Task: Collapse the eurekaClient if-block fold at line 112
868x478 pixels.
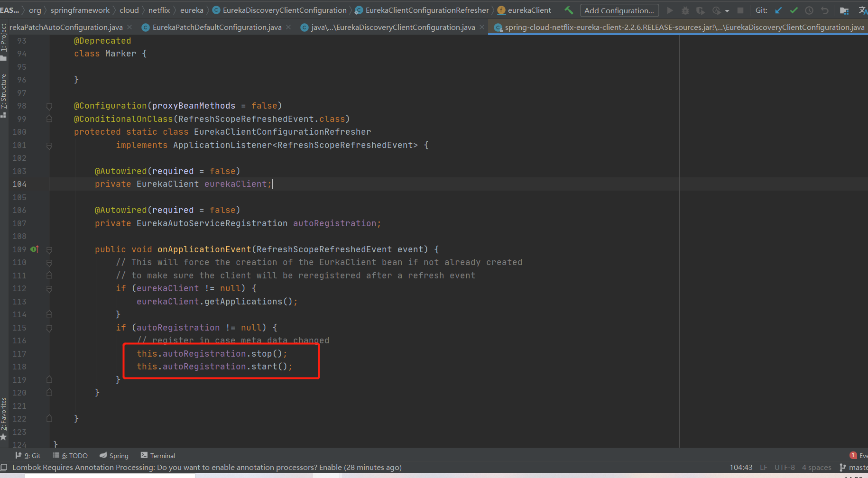Action: [x=49, y=289]
